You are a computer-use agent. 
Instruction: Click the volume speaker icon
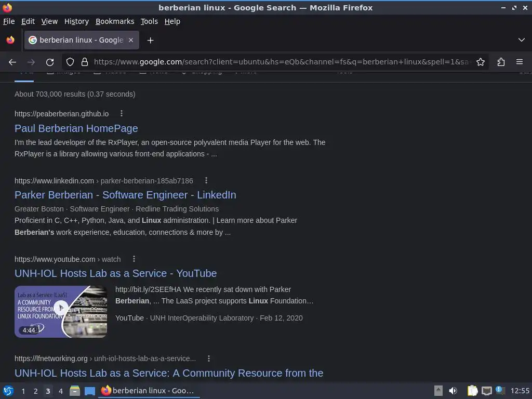[453, 391]
